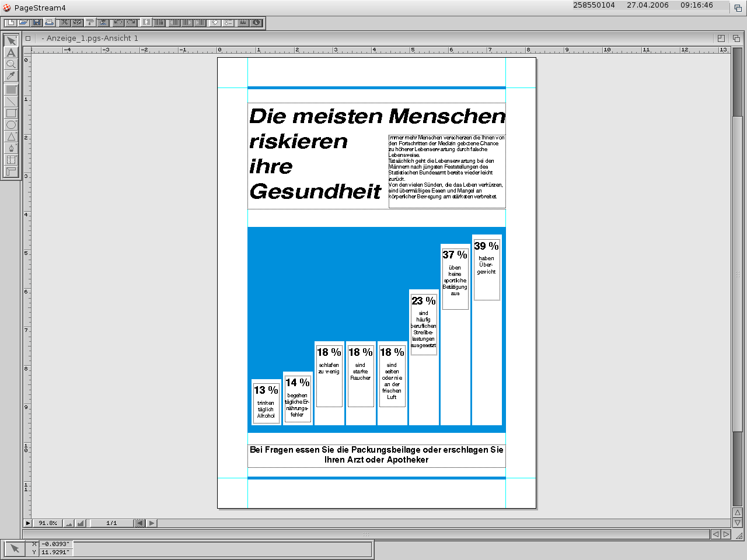Click the headline text Die meisten Menschen
This screenshot has height=560, width=747.
click(377, 116)
